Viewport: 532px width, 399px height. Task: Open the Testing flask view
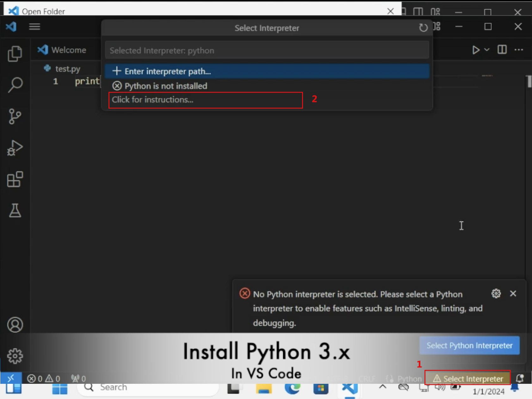[15, 210]
